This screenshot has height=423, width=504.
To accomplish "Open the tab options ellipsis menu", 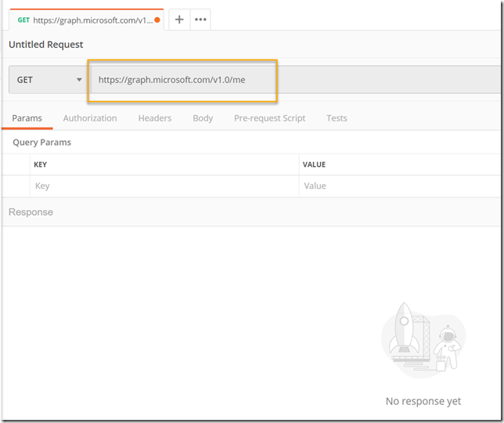I will 200,20.
